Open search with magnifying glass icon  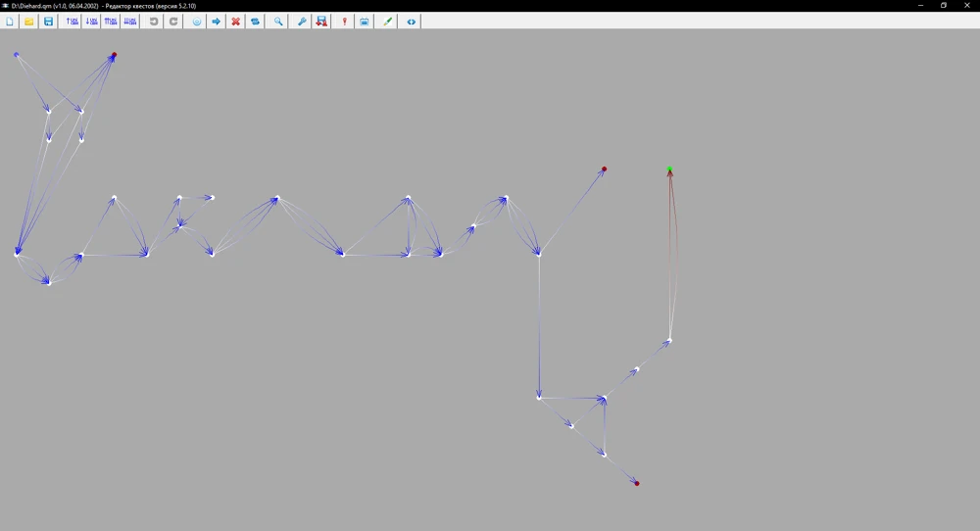(x=278, y=22)
